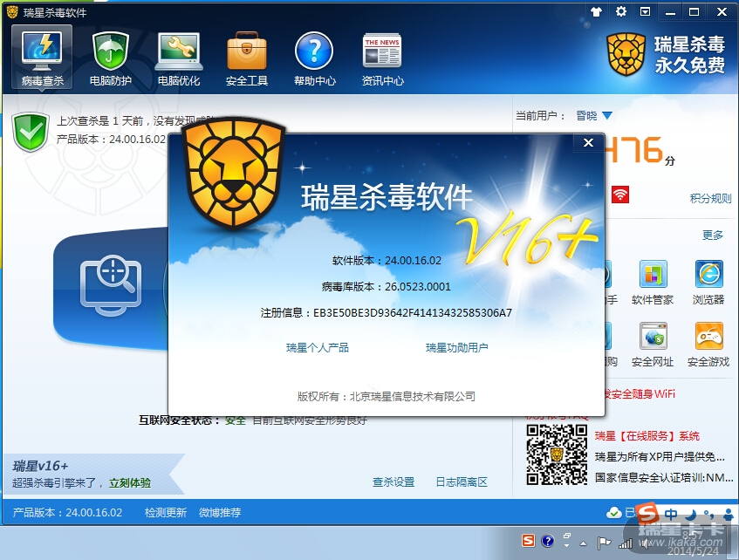The image size is (739, 560).
Task: Open the 瑞星【在线服务】系统 news link
Action: 647,436
